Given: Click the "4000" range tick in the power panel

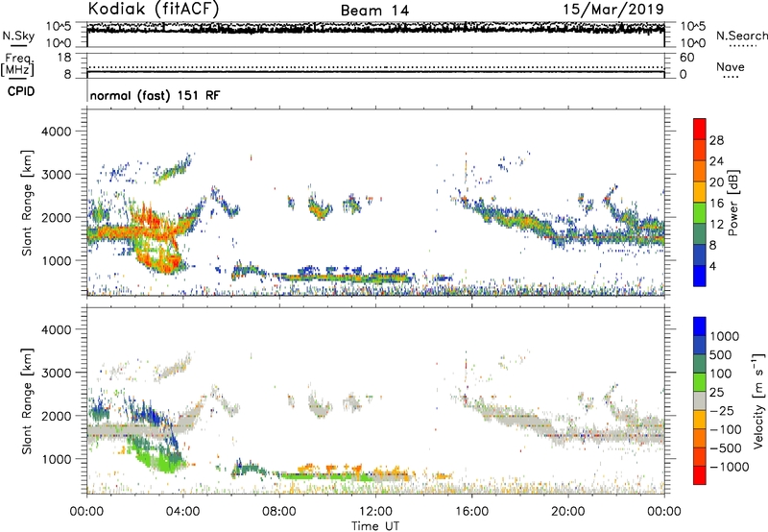Looking at the screenshot, I should (x=56, y=132).
